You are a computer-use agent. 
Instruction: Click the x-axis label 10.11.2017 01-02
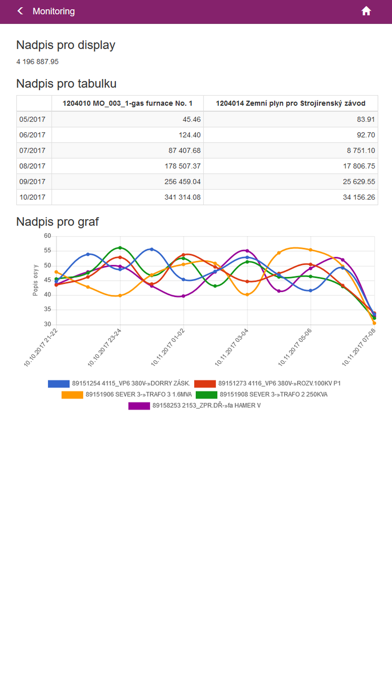coord(168,348)
